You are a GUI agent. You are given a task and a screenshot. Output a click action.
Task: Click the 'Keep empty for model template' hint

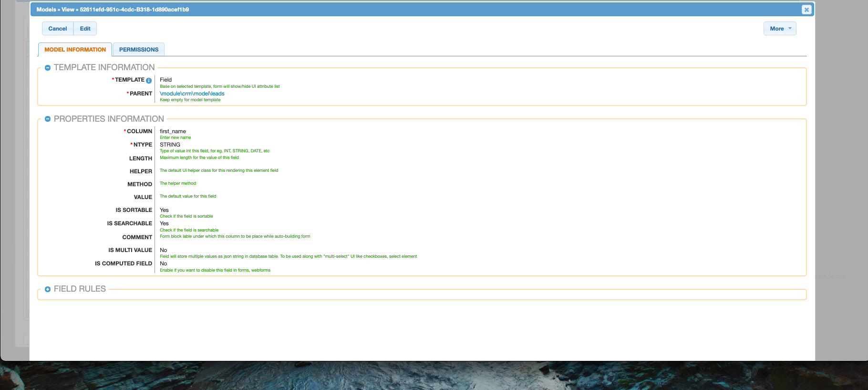190,100
